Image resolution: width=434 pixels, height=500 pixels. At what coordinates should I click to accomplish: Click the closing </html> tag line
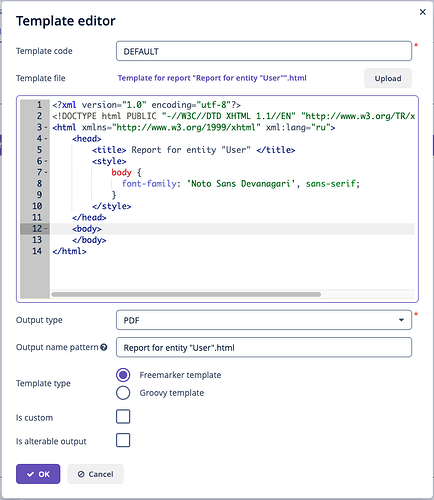coord(69,251)
